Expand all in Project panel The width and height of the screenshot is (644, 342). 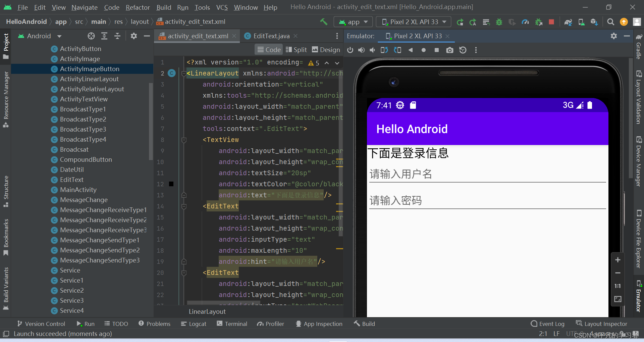tap(104, 36)
